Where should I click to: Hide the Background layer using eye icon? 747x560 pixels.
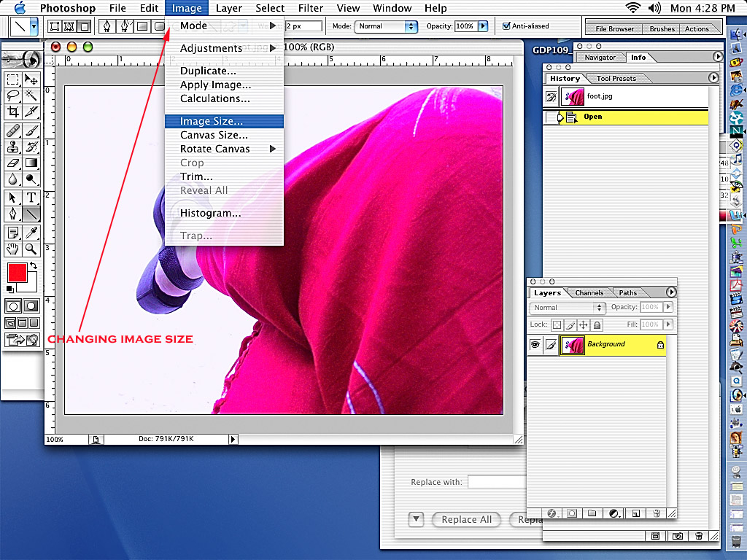(535, 345)
